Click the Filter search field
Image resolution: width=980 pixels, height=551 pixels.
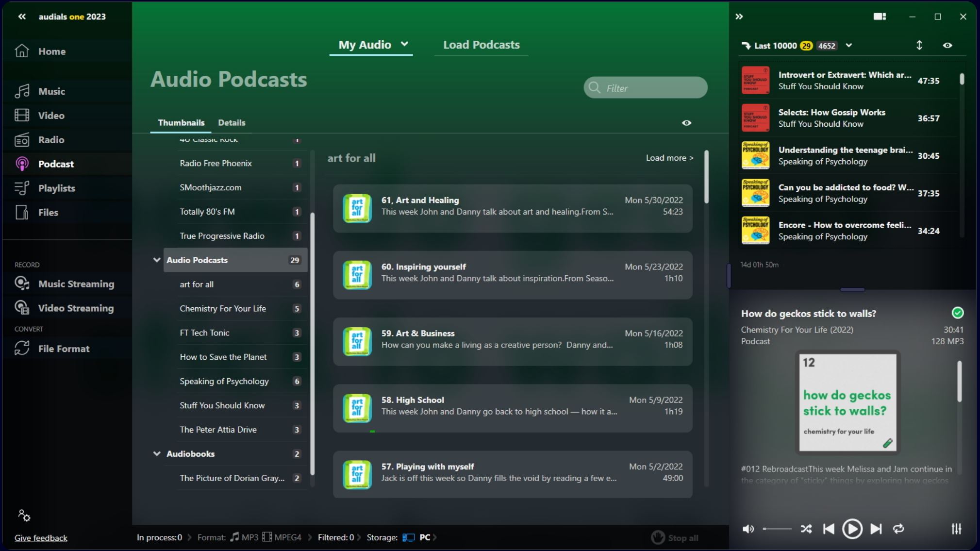pyautogui.click(x=645, y=88)
